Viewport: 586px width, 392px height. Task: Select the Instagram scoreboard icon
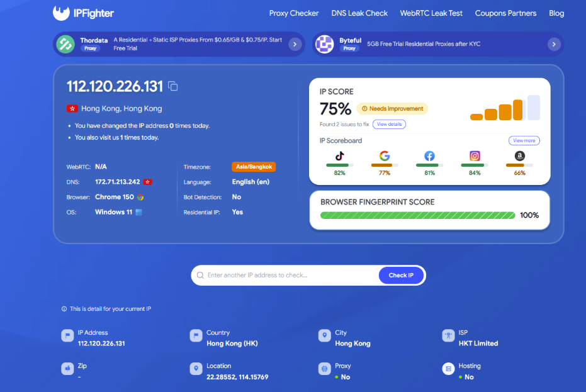[x=475, y=156]
